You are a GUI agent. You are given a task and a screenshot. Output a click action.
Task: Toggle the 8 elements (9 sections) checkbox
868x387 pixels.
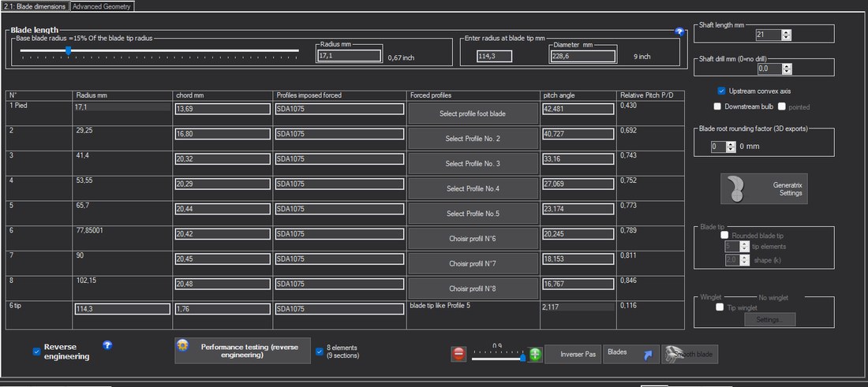click(320, 351)
